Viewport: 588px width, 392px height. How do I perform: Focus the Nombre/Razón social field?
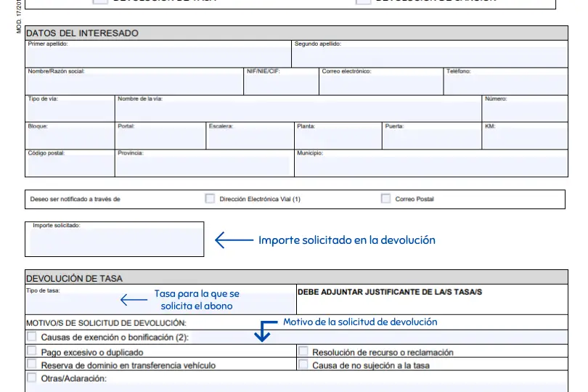click(x=134, y=84)
